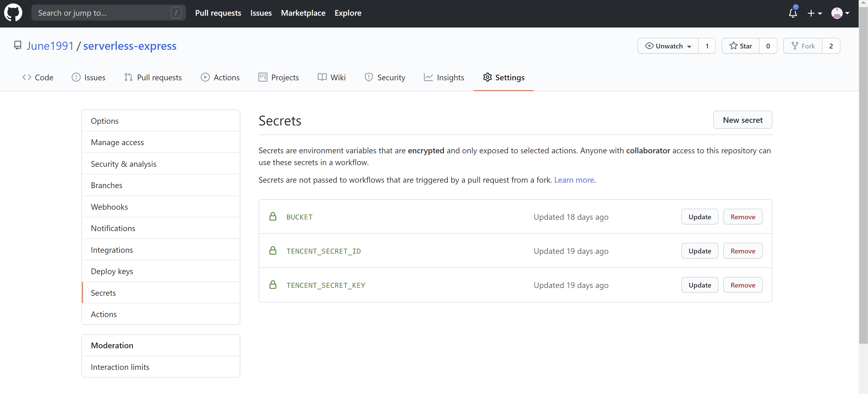Open Options in settings sidebar
This screenshot has width=868, height=394.
point(161,121)
